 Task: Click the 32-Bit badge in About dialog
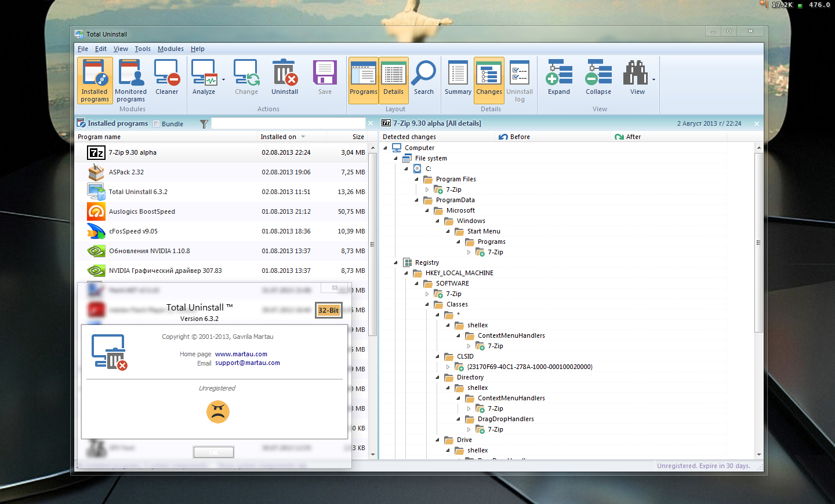coord(329,310)
